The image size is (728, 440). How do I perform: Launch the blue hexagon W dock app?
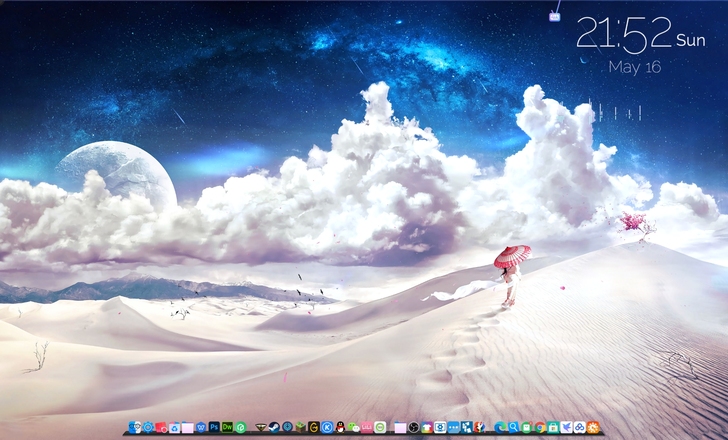pos(201,427)
